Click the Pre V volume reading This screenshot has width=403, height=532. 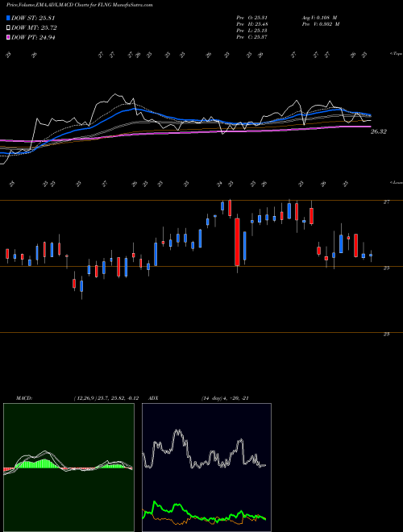(321, 23)
